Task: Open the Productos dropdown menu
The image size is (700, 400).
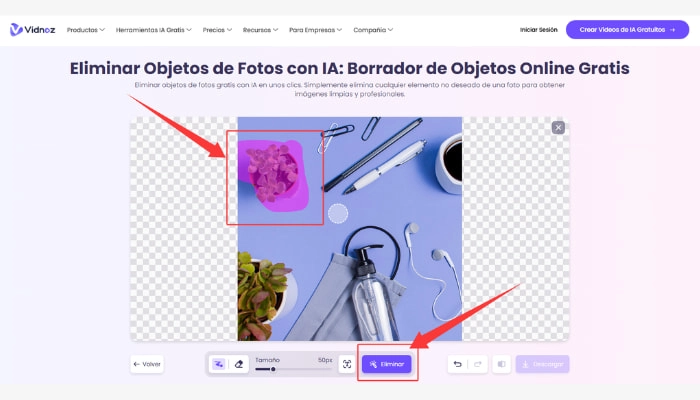Action: click(86, 30)
